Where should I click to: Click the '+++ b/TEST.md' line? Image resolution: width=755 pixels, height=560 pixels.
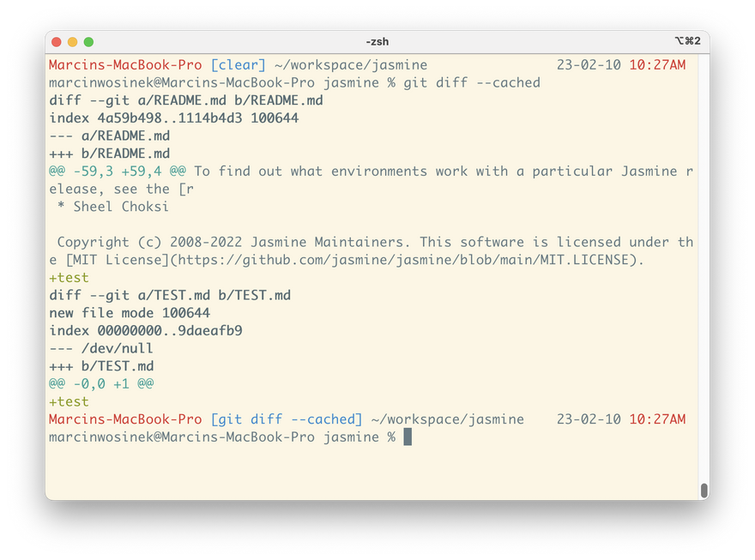pyautogui.click(x=101, y=366)
